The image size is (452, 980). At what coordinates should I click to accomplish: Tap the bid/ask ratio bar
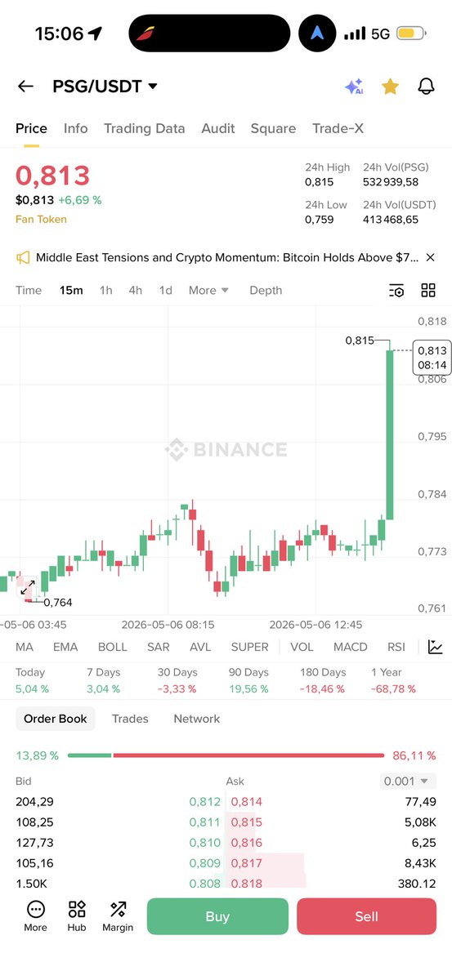[x=226, y=755]
